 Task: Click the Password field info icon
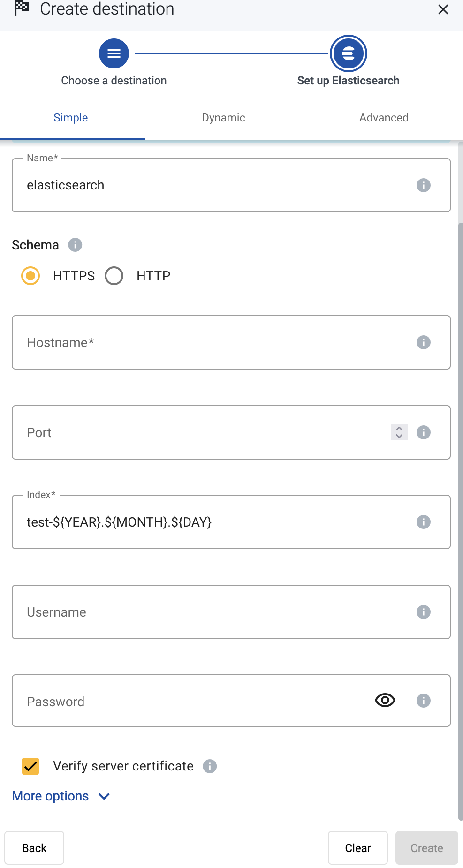423,701
